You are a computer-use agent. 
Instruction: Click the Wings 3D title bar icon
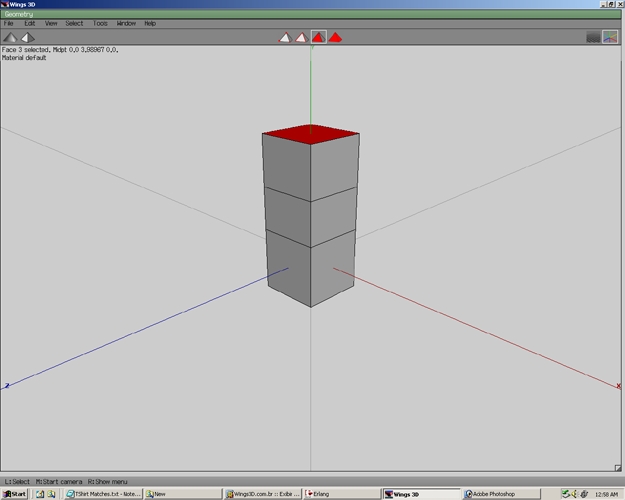[x=4, y=4]
